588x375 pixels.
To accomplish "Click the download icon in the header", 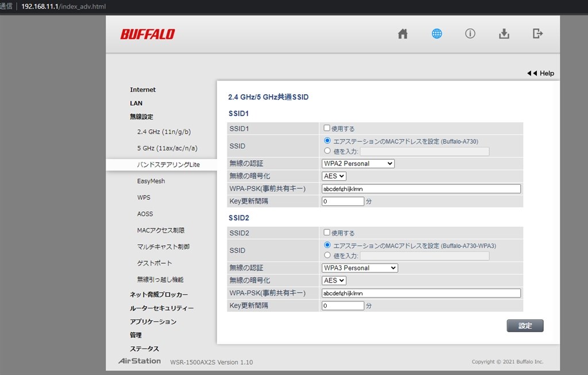I will pyautogui.click(x=504, y=34).
